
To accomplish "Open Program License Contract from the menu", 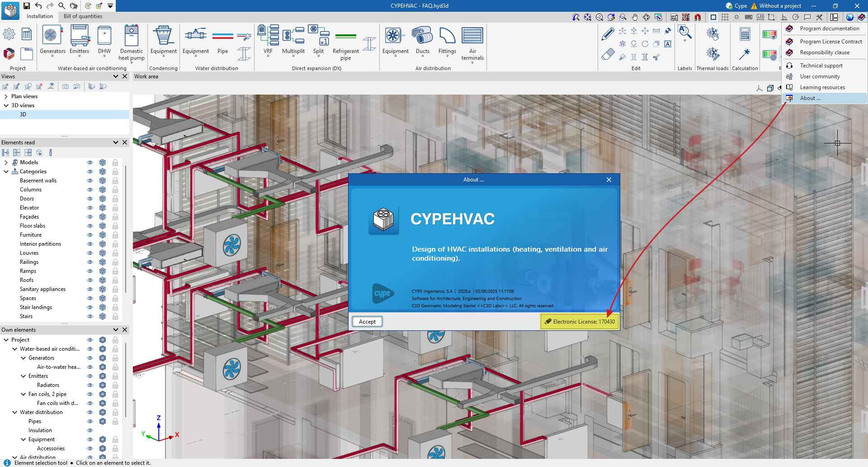I will [x=830, y=42].
